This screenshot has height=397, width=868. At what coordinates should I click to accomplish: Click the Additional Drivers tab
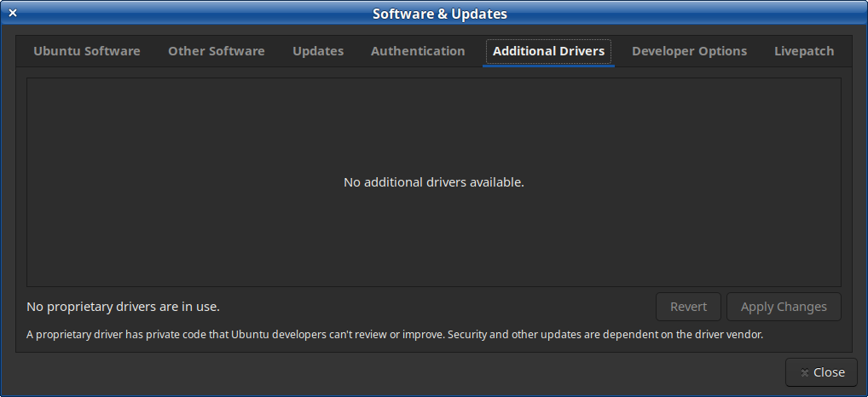548,51
